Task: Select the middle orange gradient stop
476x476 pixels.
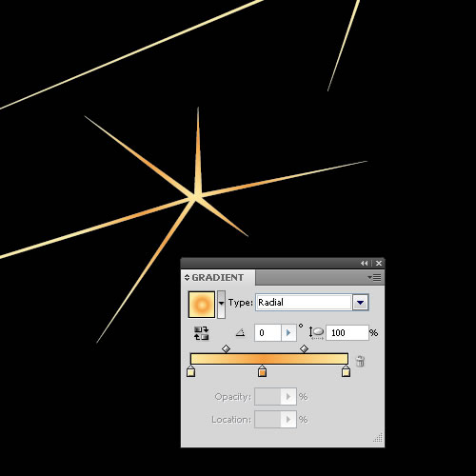Action: [262, 371]
